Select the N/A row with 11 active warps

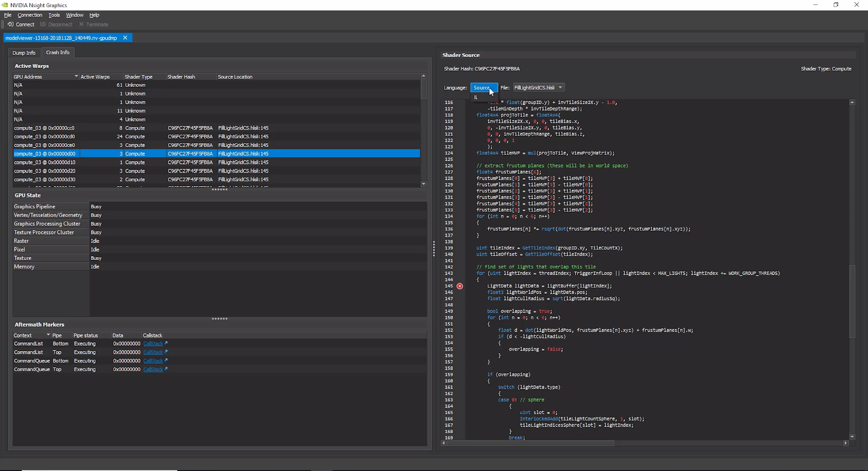(216, 111)
